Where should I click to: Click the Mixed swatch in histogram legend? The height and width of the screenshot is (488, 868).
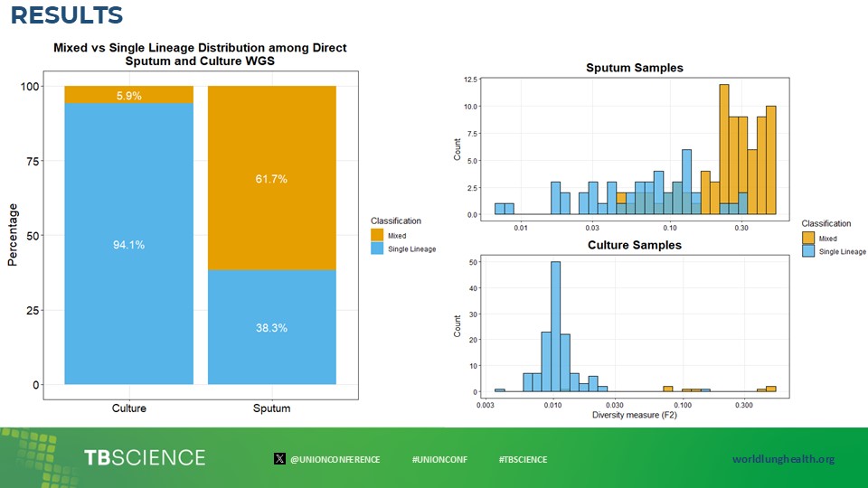pyautogui.click(x=808, y=238)
